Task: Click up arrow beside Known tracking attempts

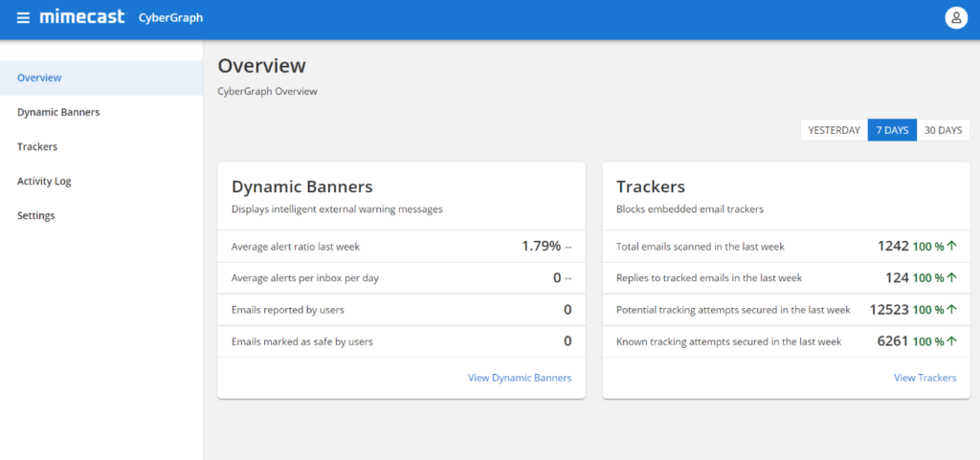Action: coord(952,341)
